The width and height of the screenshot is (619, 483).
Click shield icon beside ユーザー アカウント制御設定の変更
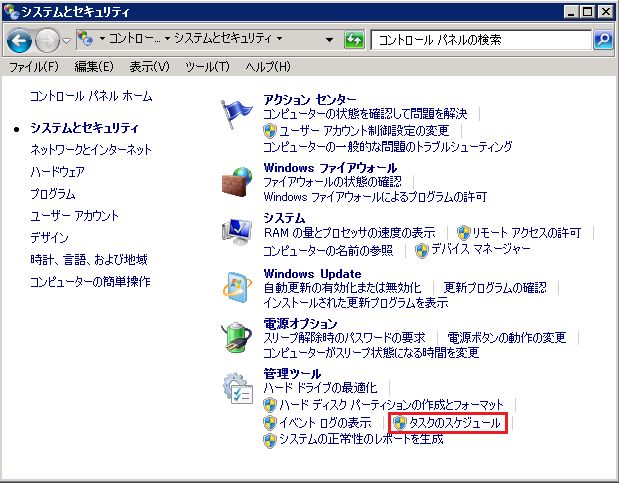point(270,131)
